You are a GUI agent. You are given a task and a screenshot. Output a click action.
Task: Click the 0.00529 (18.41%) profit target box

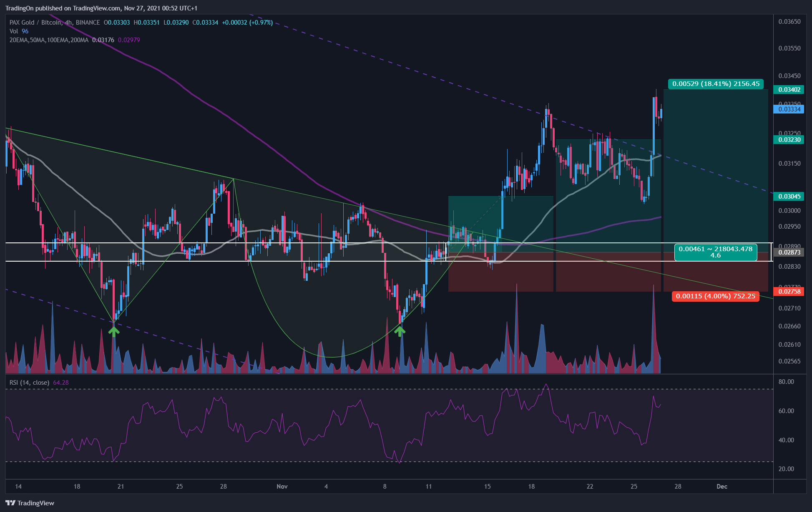pos(716,84)
